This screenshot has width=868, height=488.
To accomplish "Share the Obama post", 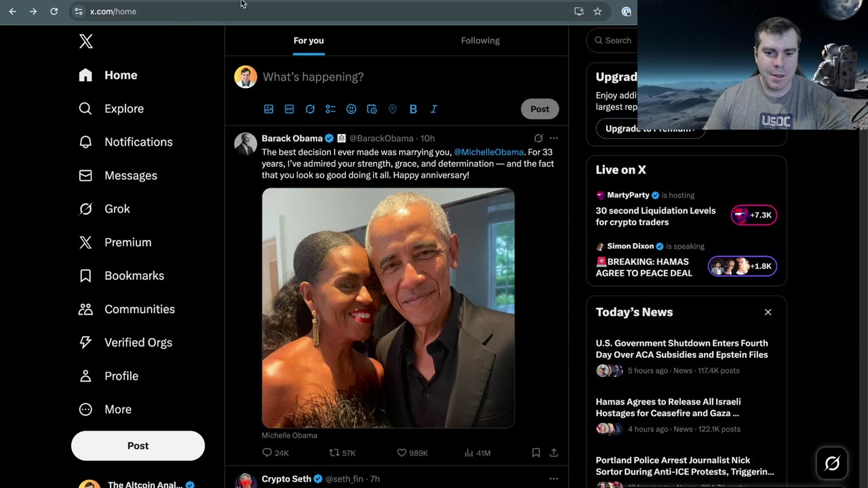I will coord(554,453).
